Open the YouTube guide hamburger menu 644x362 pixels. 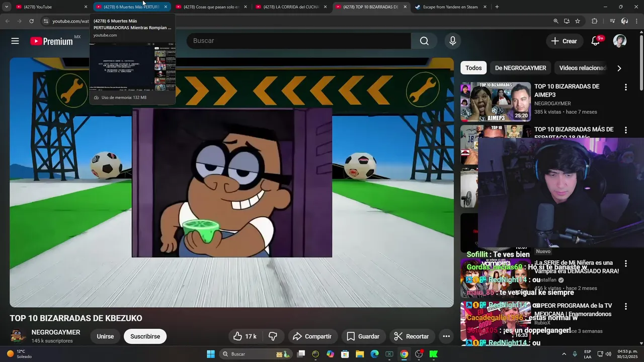pyautogui.click(x=15, y=41)
